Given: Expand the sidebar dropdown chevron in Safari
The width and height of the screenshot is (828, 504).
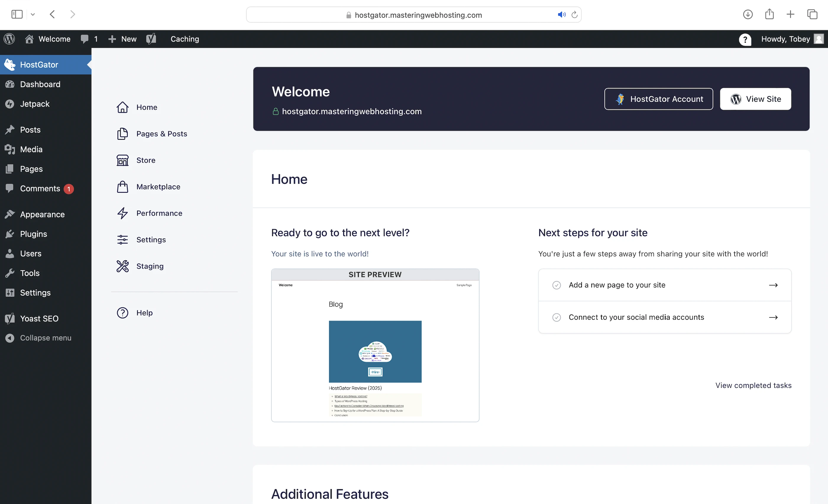Looking at the screenshot, I should [x=33, y=14].
